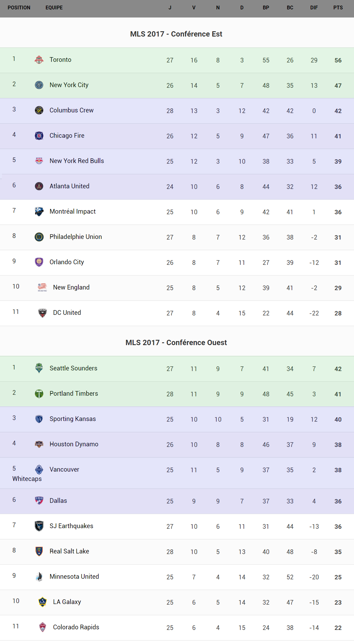Viewport: 354px width, 644px height.
Task: Open the Vancouver team name
Action: [x=64, y=469]
